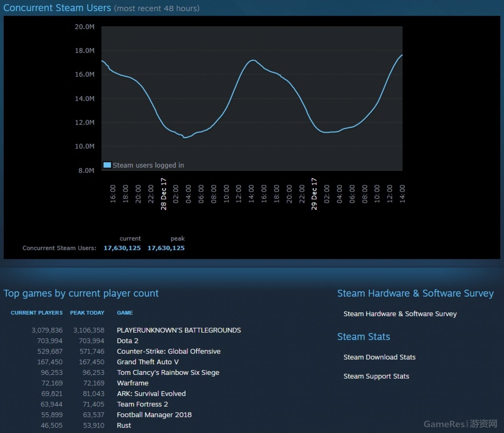
Task: Click the 10.0M y-axis label
Action: (84, 146)
